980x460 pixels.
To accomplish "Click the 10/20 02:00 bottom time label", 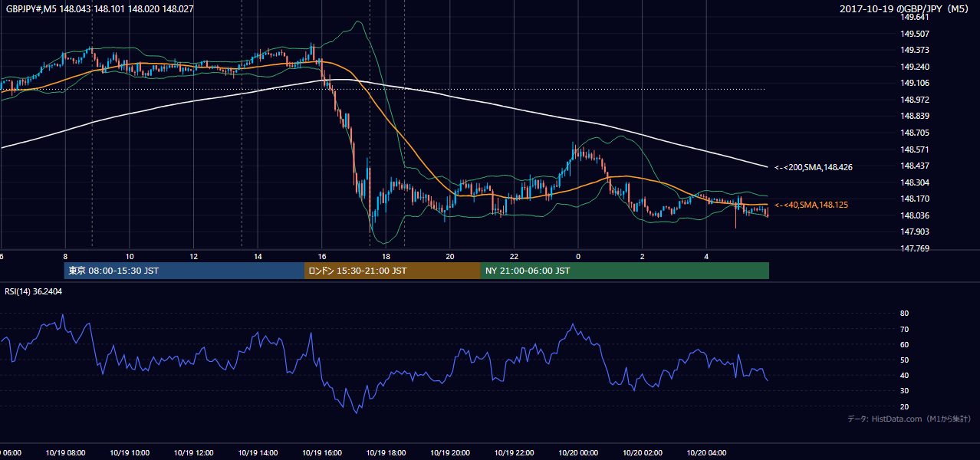I will click(643, 452).
